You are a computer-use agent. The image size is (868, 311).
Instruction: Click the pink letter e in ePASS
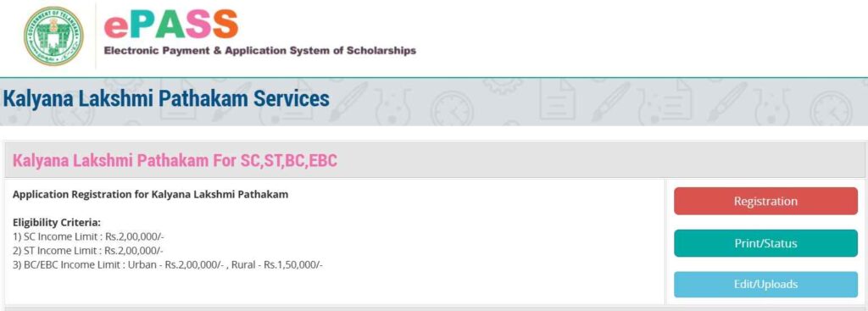click(x=116, y=26)
